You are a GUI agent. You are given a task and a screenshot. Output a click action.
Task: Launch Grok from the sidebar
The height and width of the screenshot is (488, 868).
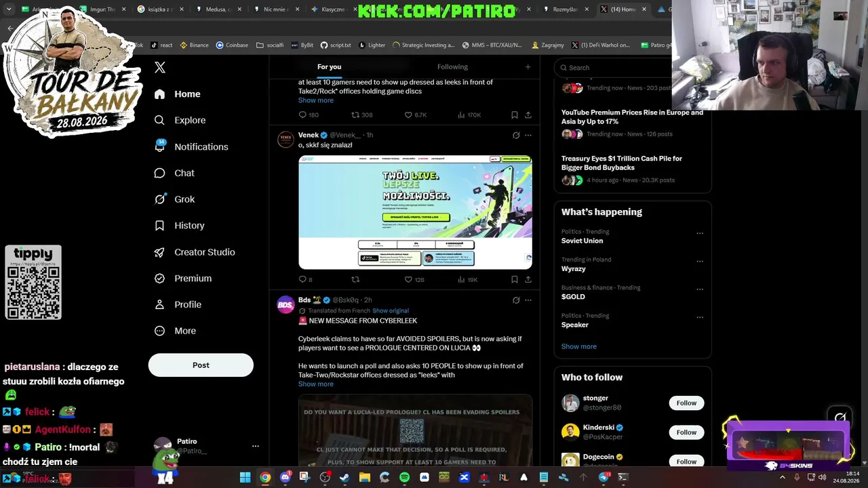point(174,199)
